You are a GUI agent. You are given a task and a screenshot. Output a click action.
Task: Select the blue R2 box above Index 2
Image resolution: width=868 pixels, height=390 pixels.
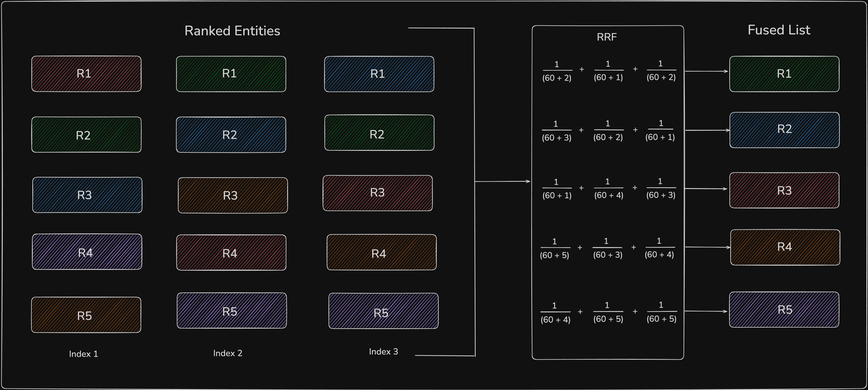point(231,135)
